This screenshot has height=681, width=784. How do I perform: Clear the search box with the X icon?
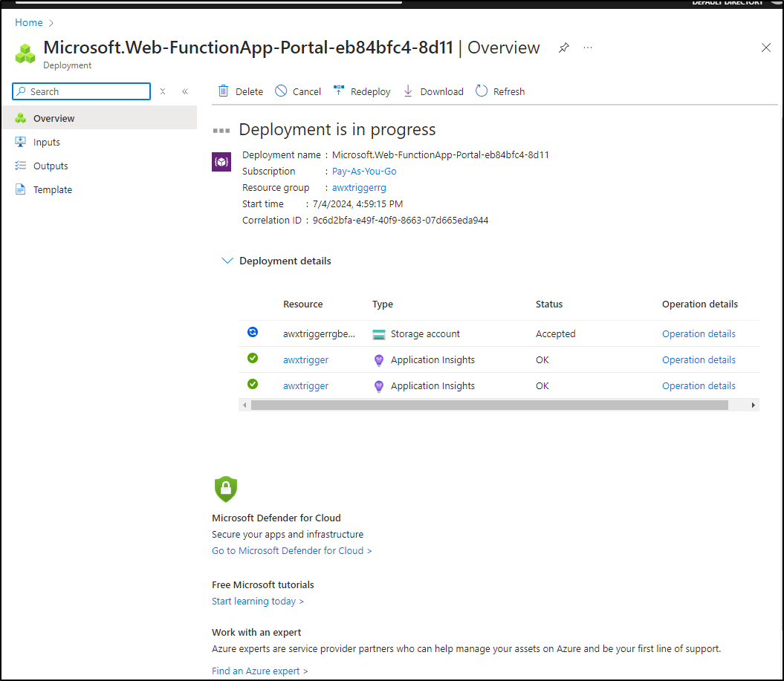tap(163, 91)
